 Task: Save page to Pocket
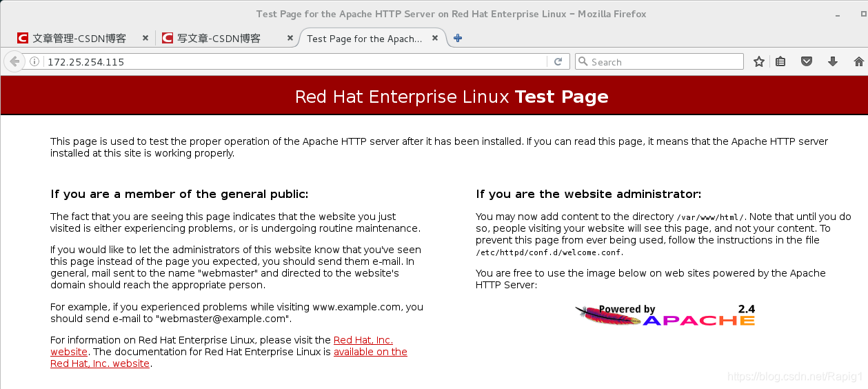point(807,61)
